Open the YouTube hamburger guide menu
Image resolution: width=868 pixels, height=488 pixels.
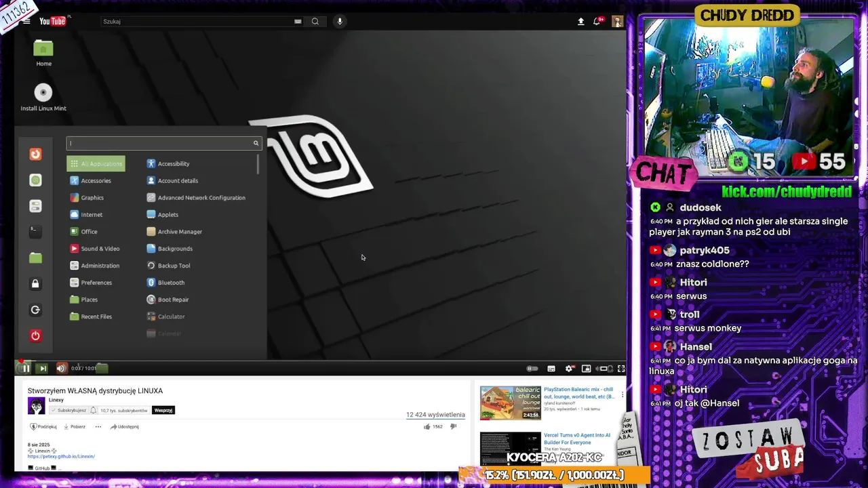point(26,21)
